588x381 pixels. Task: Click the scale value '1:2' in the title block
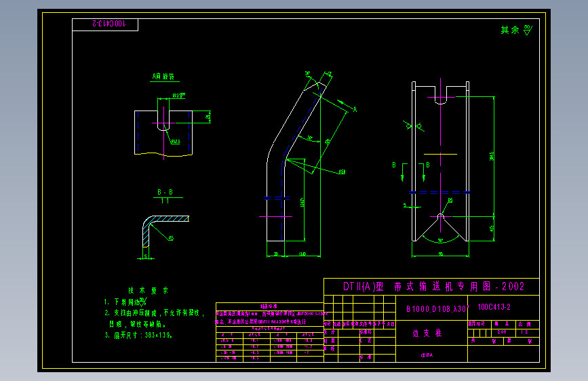click(524, 332)
